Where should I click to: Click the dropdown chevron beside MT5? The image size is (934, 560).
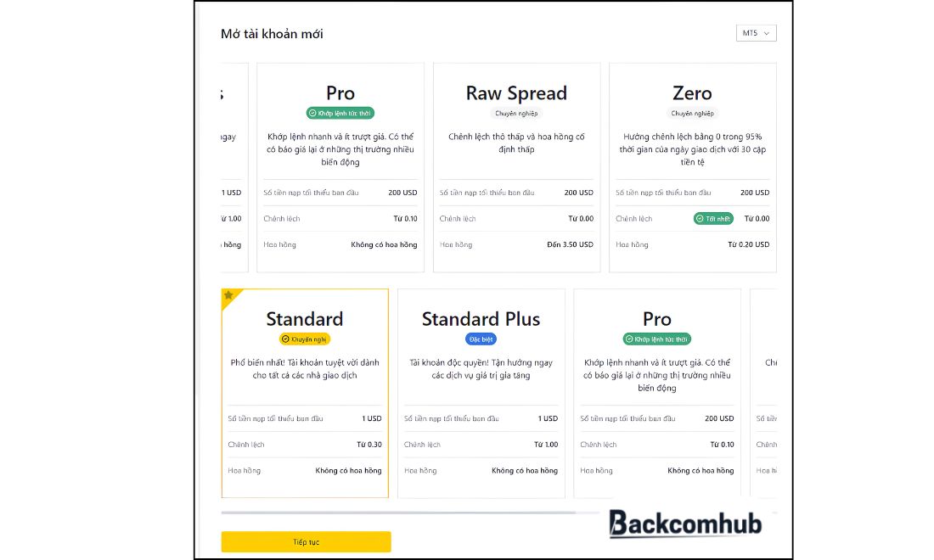[767, 33]
